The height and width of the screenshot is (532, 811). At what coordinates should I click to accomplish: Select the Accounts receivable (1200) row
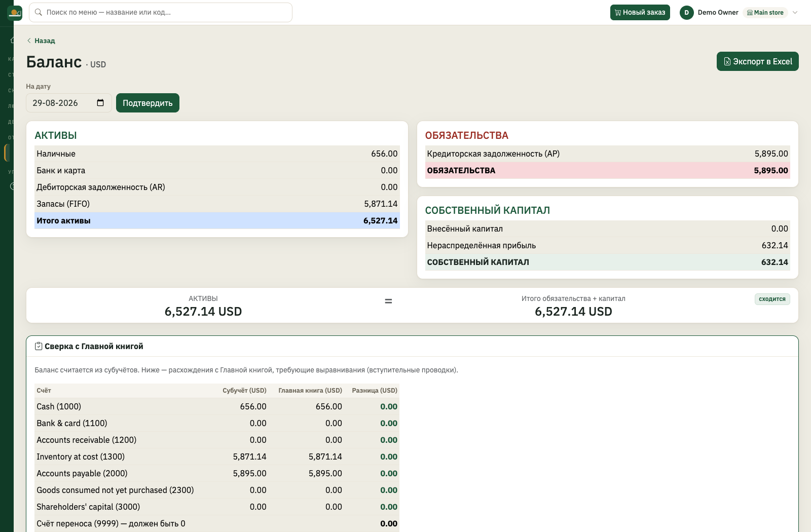[x=217, y=440]
